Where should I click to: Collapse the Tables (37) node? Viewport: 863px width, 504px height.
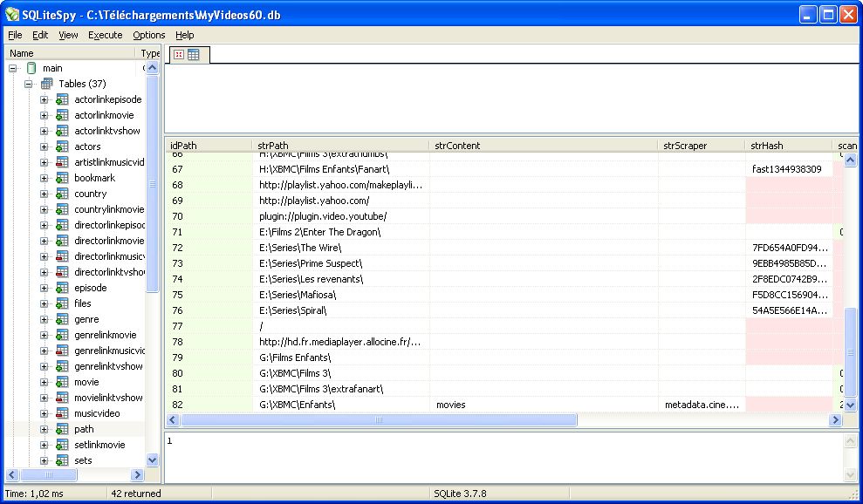pos(28,85)
